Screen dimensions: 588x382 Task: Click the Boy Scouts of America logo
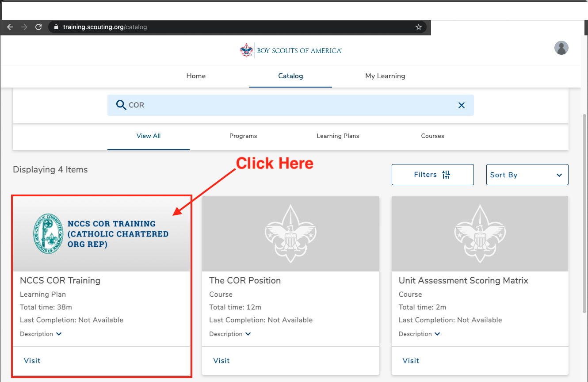(x=291, y=50)
